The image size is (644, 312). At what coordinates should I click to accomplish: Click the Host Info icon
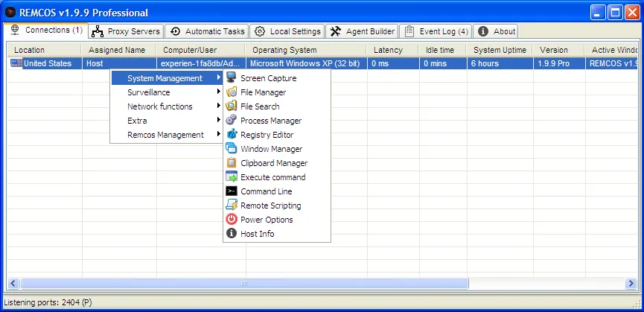[x=232, y=234]
